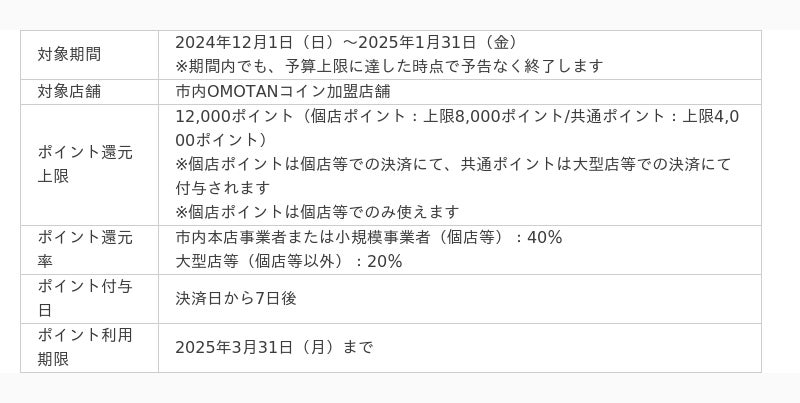
Task: Click the 決済日から7日後 text
Action: [235, 298]
